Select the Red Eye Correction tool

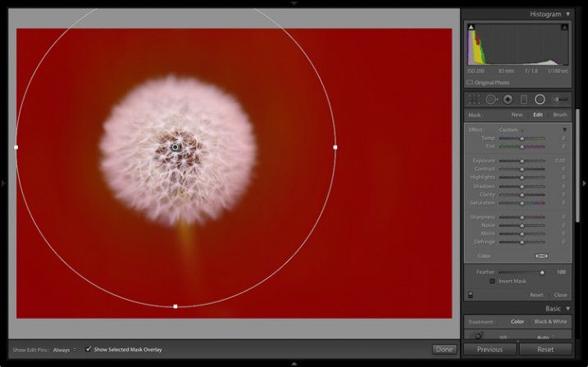[508, 99]
